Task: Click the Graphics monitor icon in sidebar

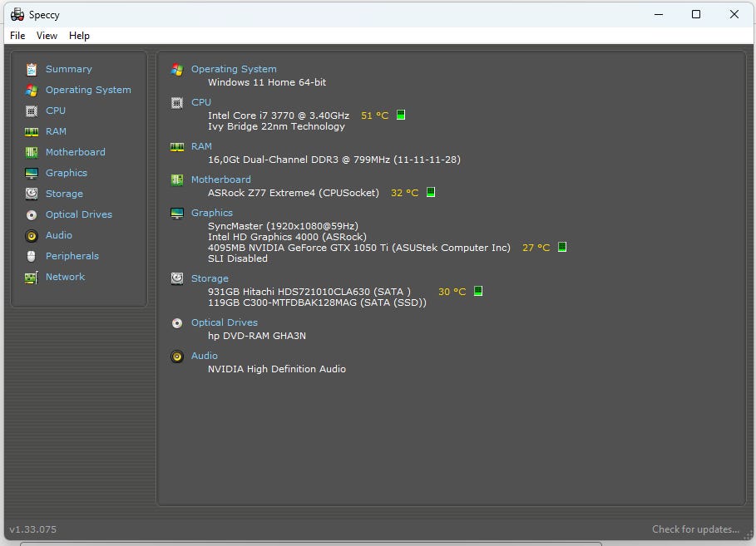Action: [32, 173]
